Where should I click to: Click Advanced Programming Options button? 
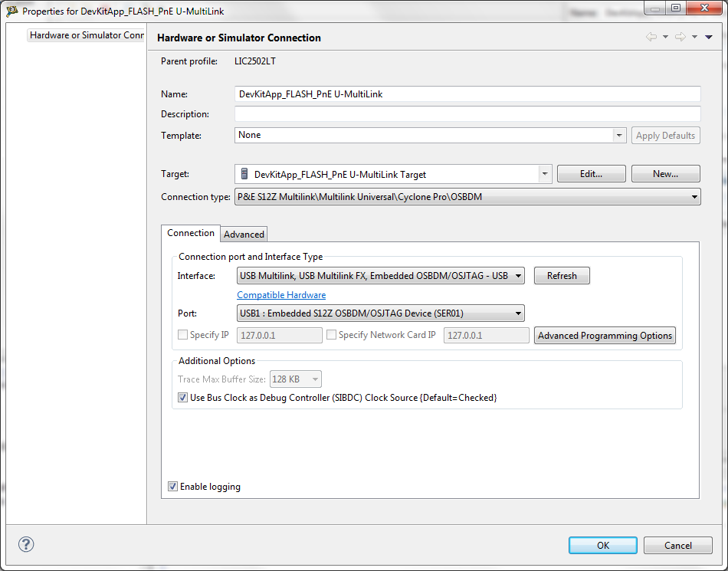click(x=605, y=335)
